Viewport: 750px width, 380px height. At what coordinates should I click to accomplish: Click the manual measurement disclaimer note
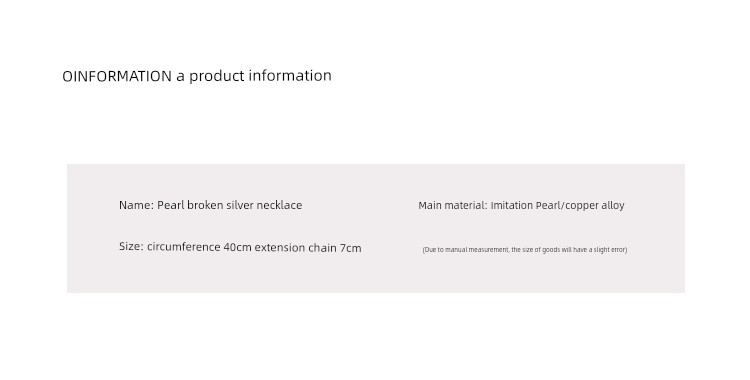coord(525,249)
